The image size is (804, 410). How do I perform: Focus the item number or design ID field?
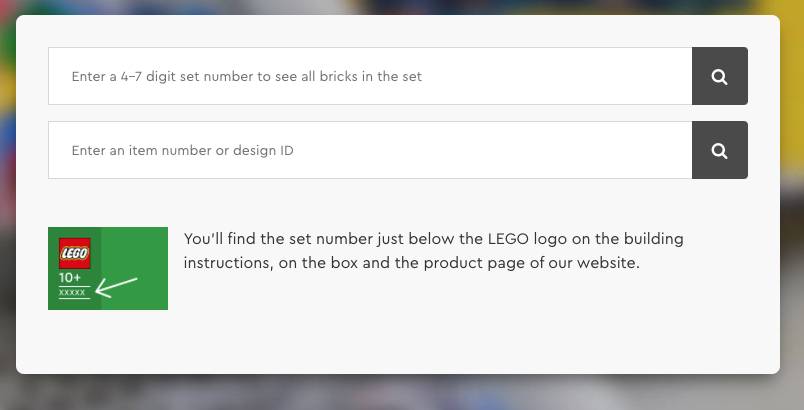pos(370,150)
